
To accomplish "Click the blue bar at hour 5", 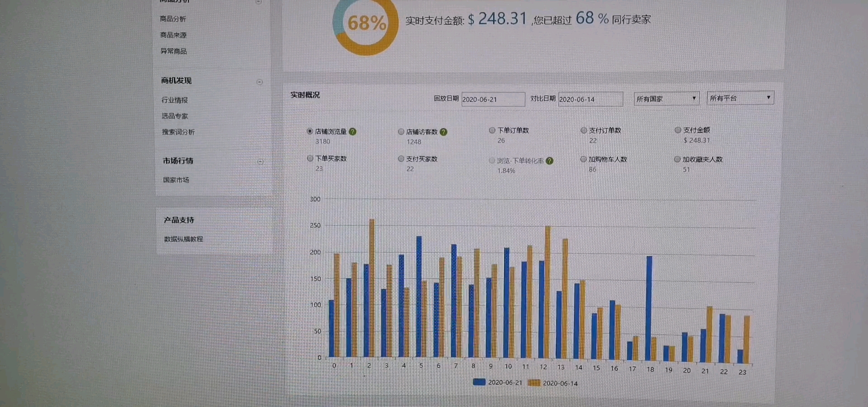I will coord(419,297).
